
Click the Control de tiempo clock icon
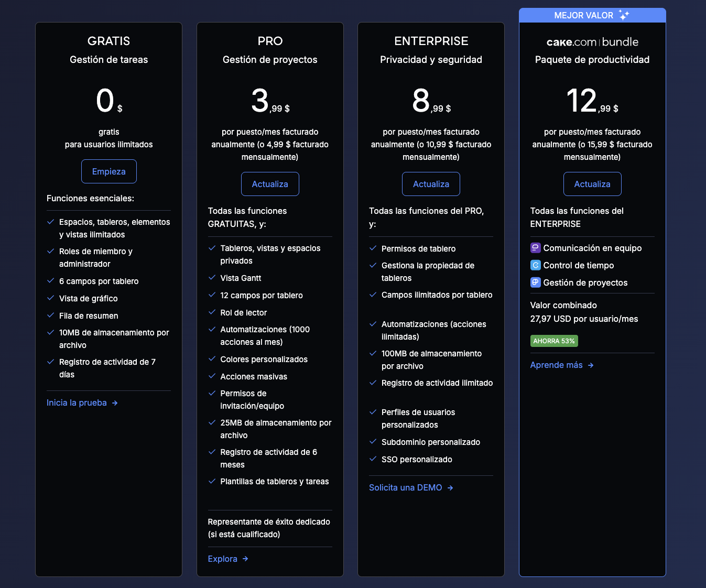click(535, 265)
